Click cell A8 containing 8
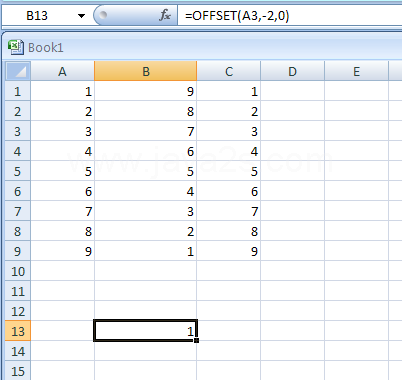 (x=63, y=231)
